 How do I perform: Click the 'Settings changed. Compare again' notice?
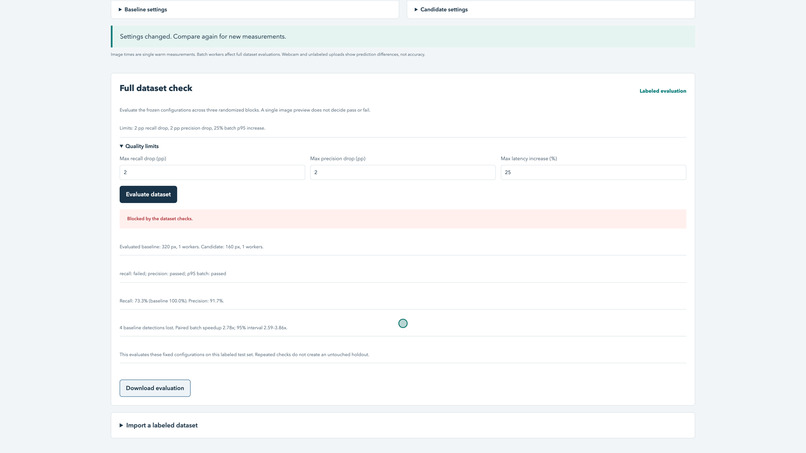tap(403, 37)
